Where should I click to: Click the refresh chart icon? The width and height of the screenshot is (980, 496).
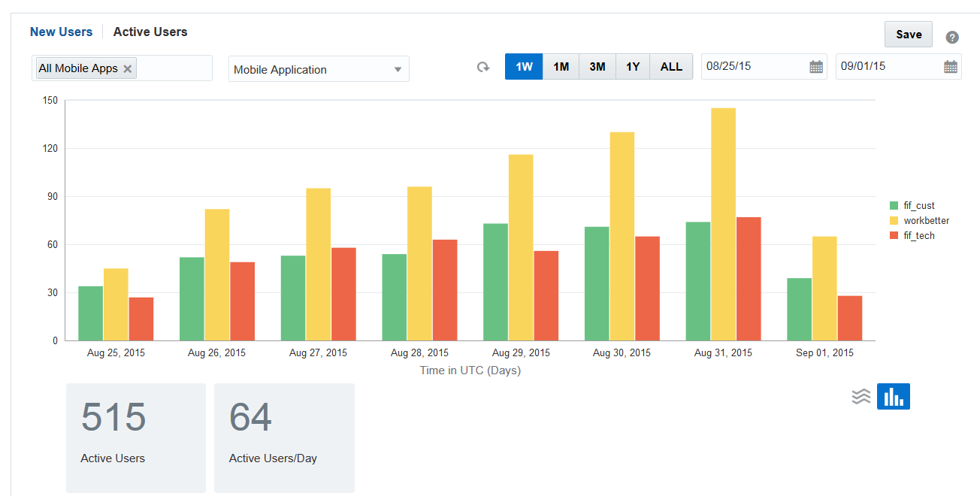(483, 67)
